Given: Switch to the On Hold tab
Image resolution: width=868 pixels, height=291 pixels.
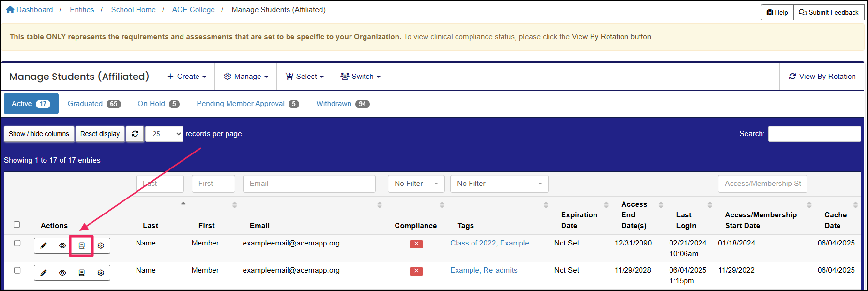Looking at the screenshot, I should [x=158, y=104].
